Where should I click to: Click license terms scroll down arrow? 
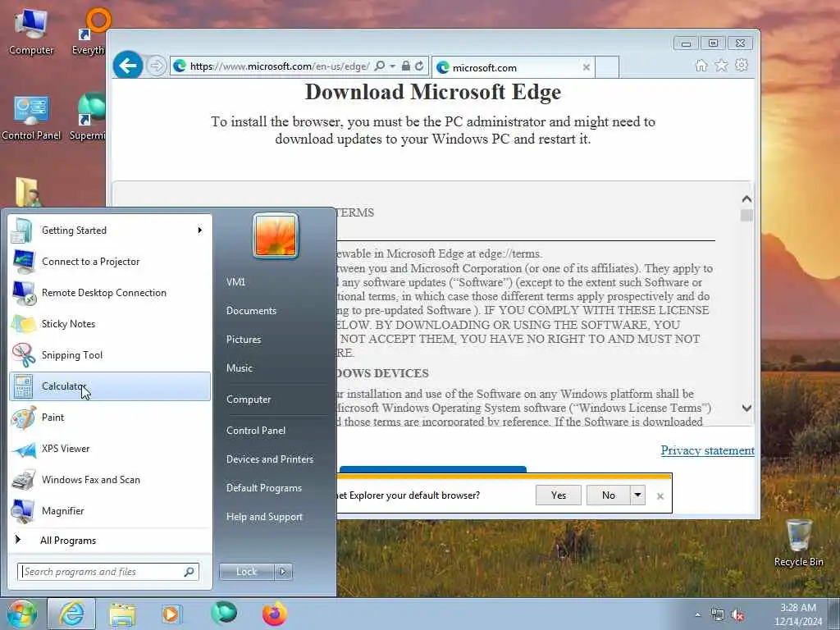746,409
